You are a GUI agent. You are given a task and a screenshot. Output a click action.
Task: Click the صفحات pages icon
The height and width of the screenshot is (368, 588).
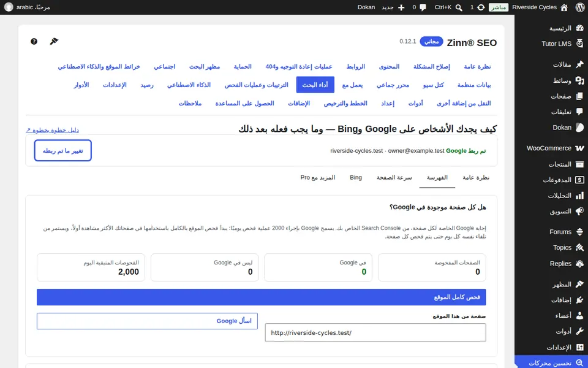[579, 96]
